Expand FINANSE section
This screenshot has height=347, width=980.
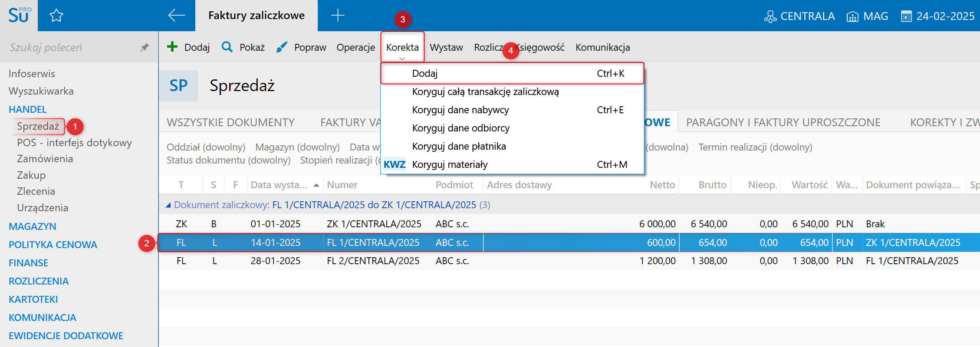coord(29,263)
